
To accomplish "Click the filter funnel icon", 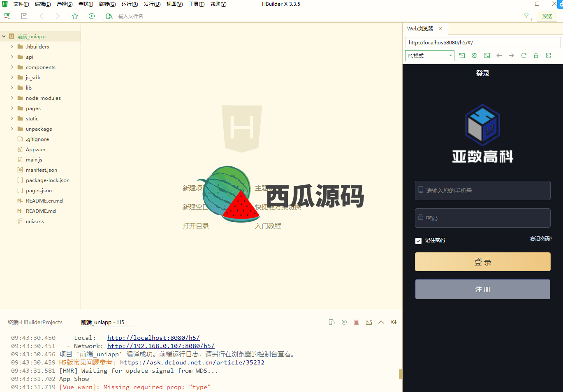I will pos(526,16).
